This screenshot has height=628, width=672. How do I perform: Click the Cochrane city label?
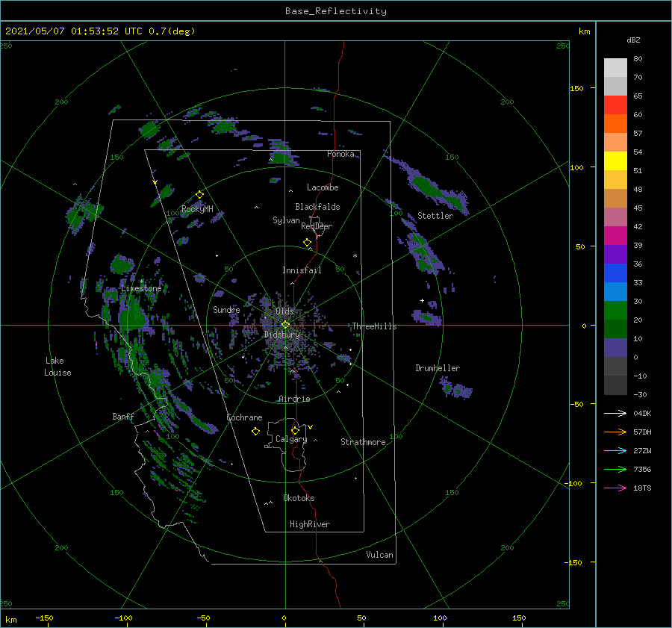(x=244, y=417)
